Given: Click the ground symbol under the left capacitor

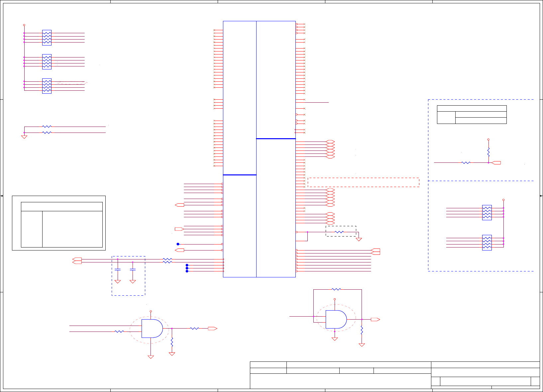Looking at the screenshot, I should click(x=118, y=282).
